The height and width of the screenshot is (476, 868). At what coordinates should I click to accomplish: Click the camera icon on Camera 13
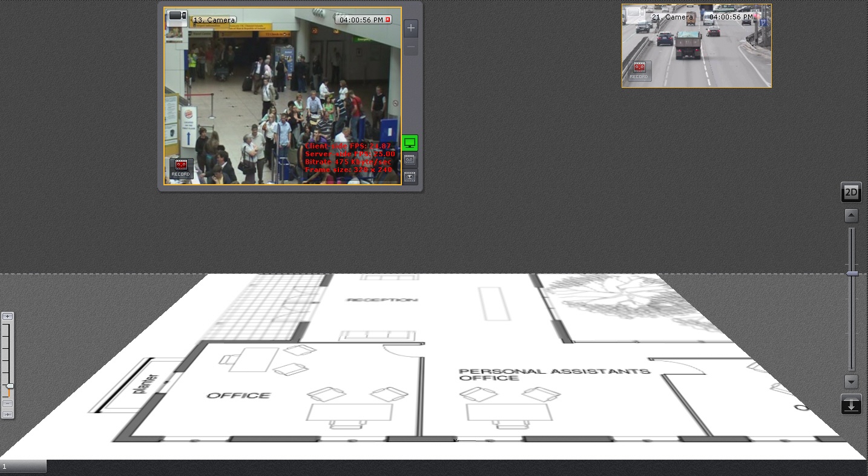click(177, 16)
